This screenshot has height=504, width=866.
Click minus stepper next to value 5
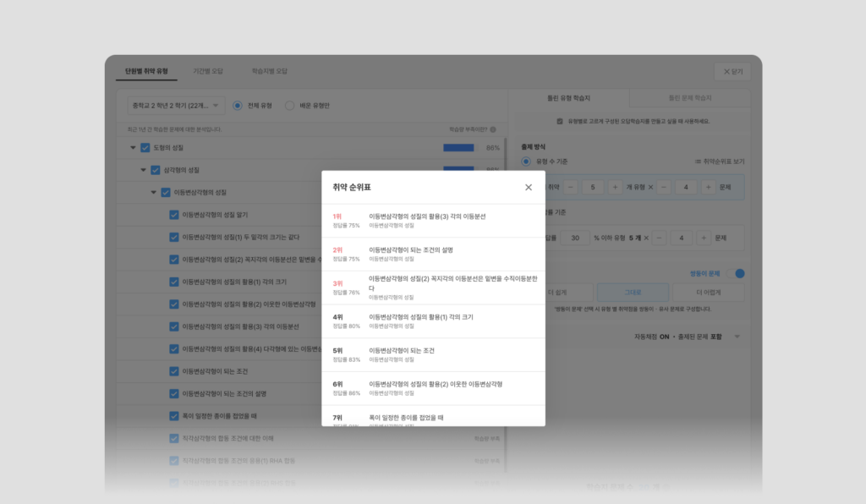[571, 187]
